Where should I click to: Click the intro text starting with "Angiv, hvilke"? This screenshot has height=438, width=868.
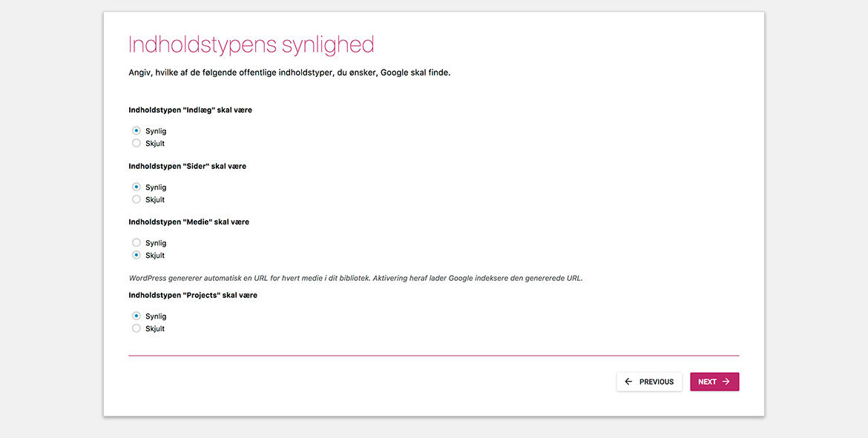pyautogui.click(x=289, y=73)
